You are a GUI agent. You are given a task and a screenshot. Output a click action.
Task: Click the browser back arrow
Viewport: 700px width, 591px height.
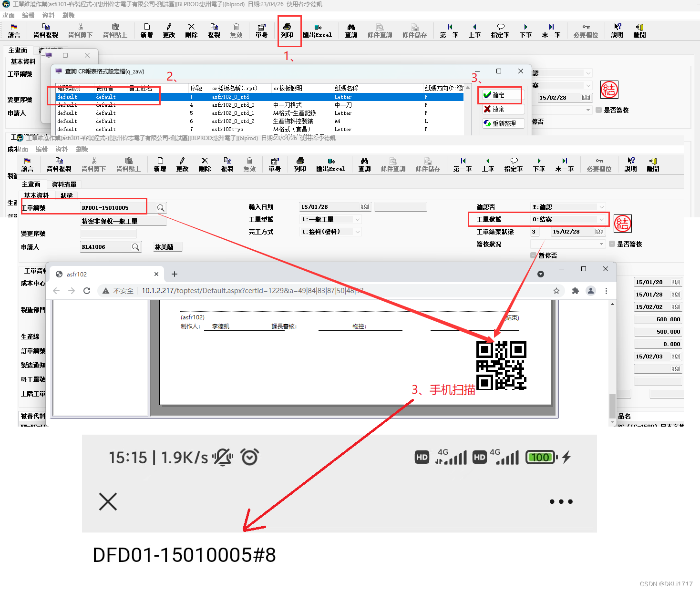56,291
